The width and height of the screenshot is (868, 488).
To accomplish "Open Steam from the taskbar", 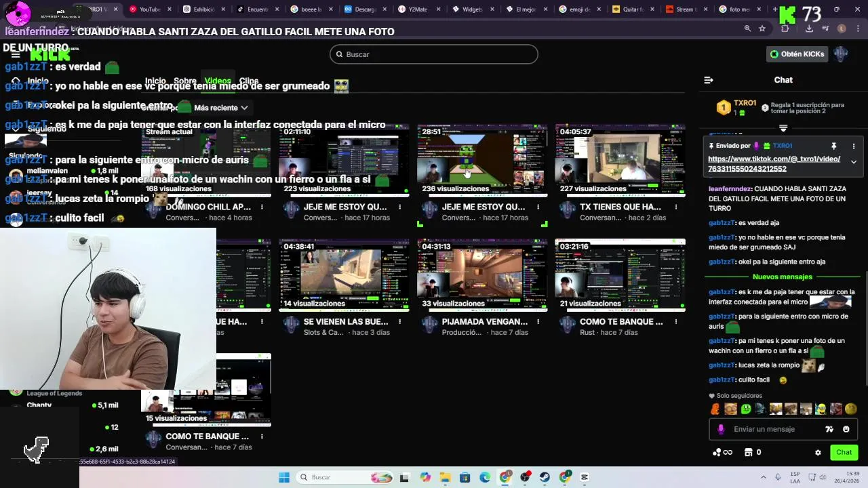I will point(545,477).
